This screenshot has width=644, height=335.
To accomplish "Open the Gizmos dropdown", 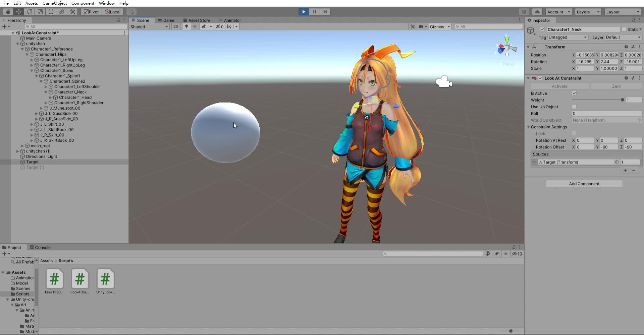I will [440, 27].
